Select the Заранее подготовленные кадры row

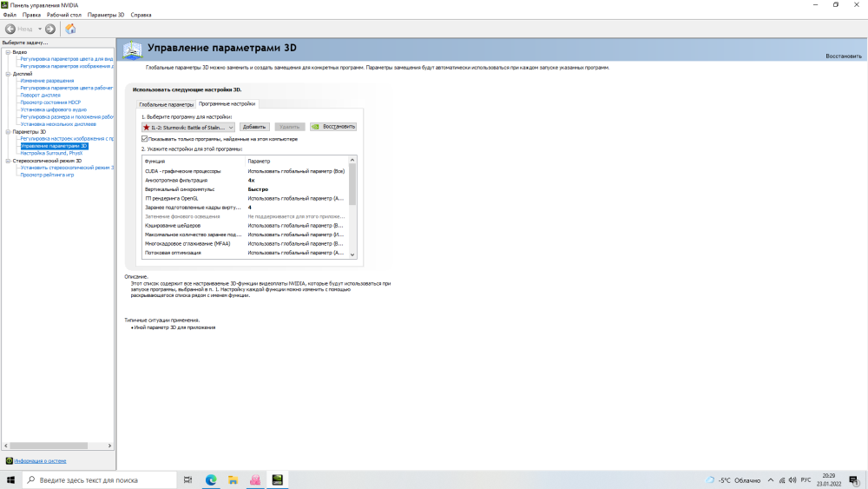pos(246,208)
